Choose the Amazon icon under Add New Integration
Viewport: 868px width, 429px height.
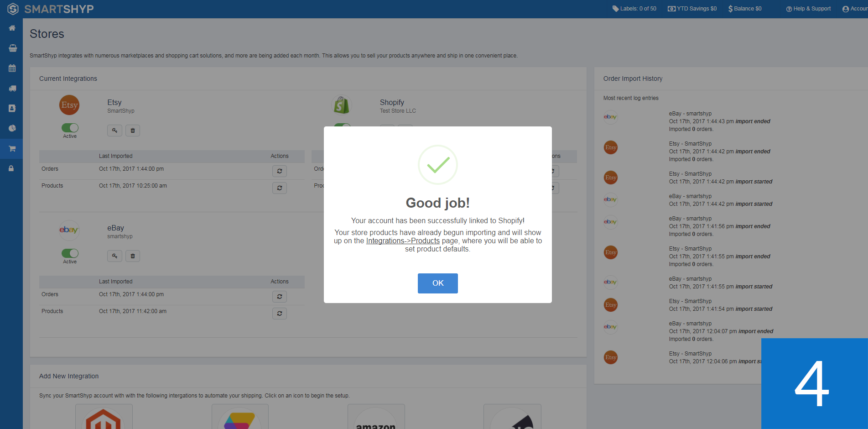tap(376, 417)
